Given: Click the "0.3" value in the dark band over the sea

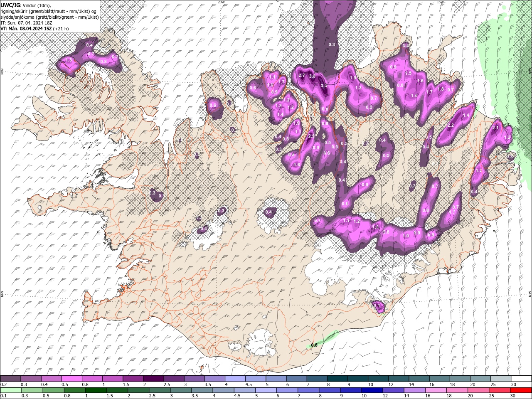Looking at the screenshot, I should coord(332,44).
